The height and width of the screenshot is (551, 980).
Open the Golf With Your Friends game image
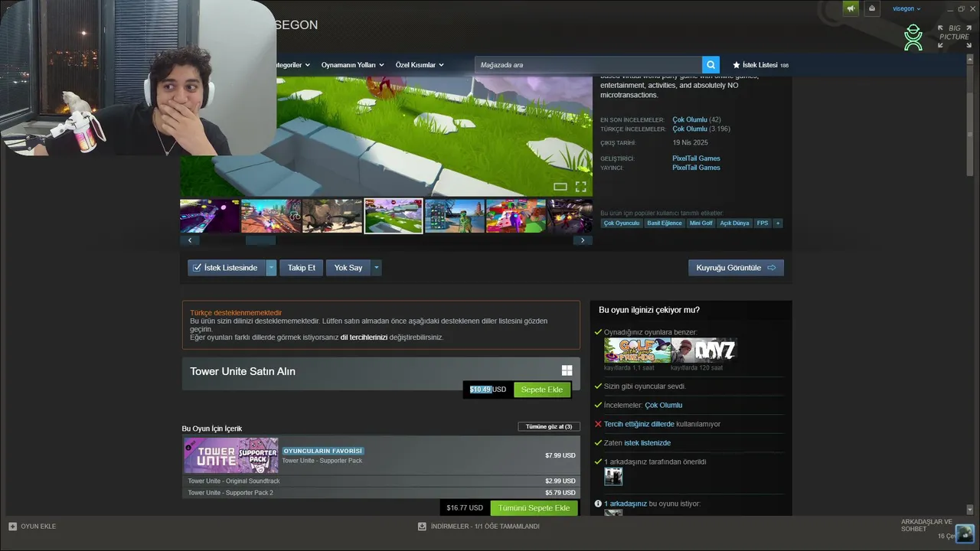(x=637, y=350)
